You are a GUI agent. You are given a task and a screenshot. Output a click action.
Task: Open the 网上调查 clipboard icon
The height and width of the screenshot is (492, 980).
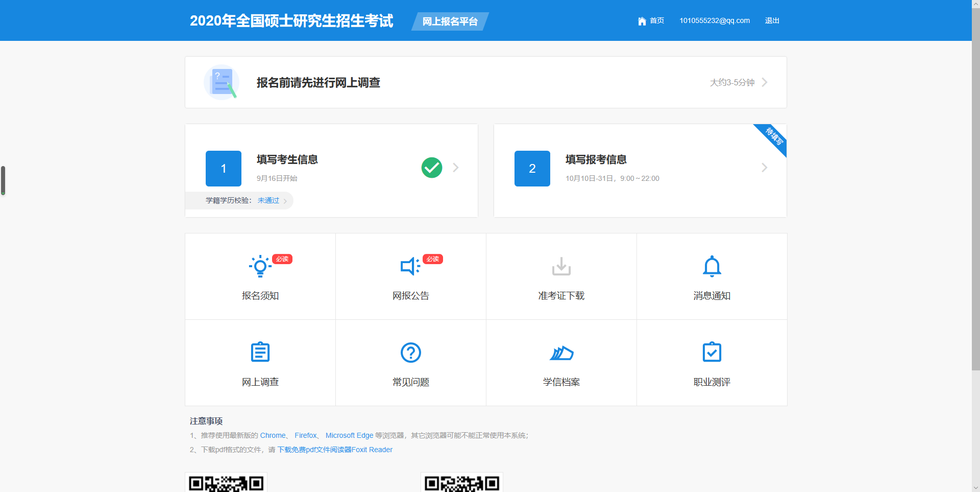(x=260, y=352)
